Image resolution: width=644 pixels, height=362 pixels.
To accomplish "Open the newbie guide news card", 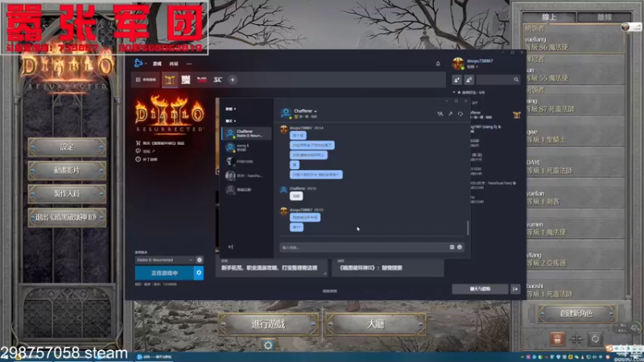I will coord(271,267).
